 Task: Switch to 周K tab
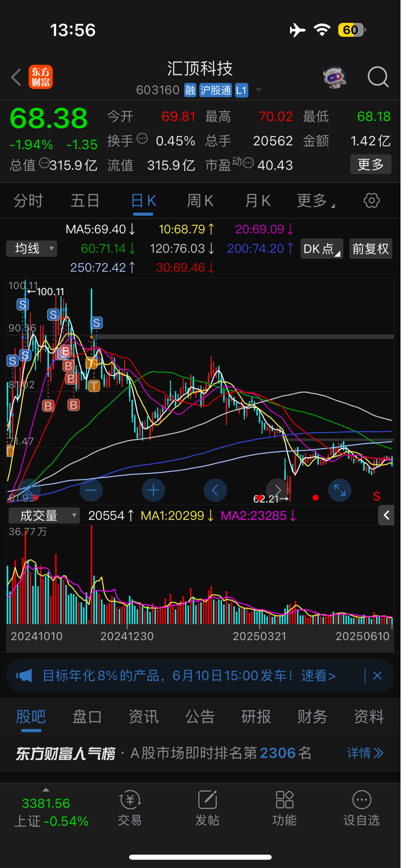(x=200, y=201)
